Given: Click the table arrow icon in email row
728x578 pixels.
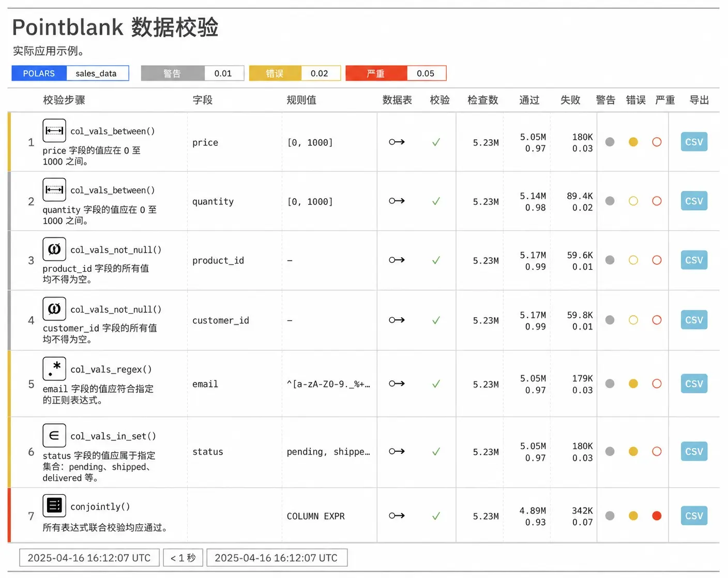Looking at the screenshot, I should pyautogui.click(x=397, y=383).
